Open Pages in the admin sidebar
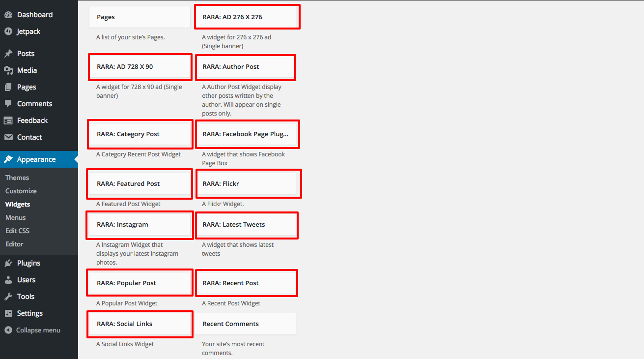The height and width of the screenshot is (359, 644). (x=39, y=87)
